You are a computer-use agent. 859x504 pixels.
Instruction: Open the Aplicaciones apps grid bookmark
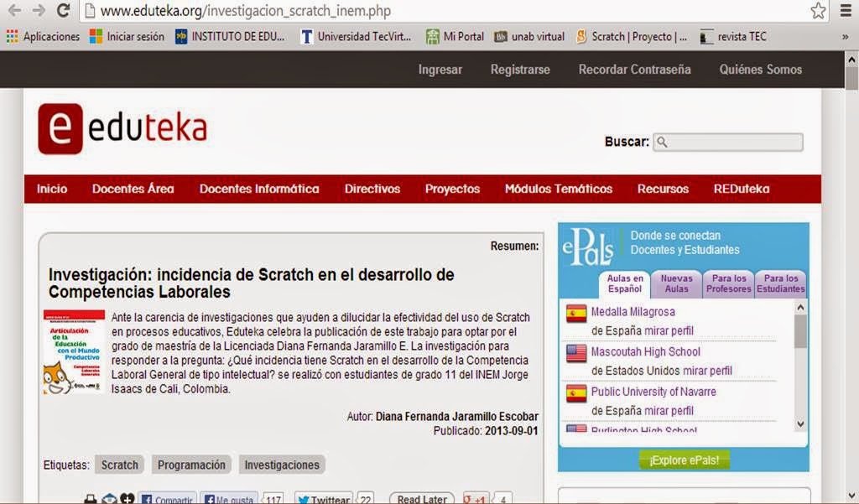click(x=43, y=37)
